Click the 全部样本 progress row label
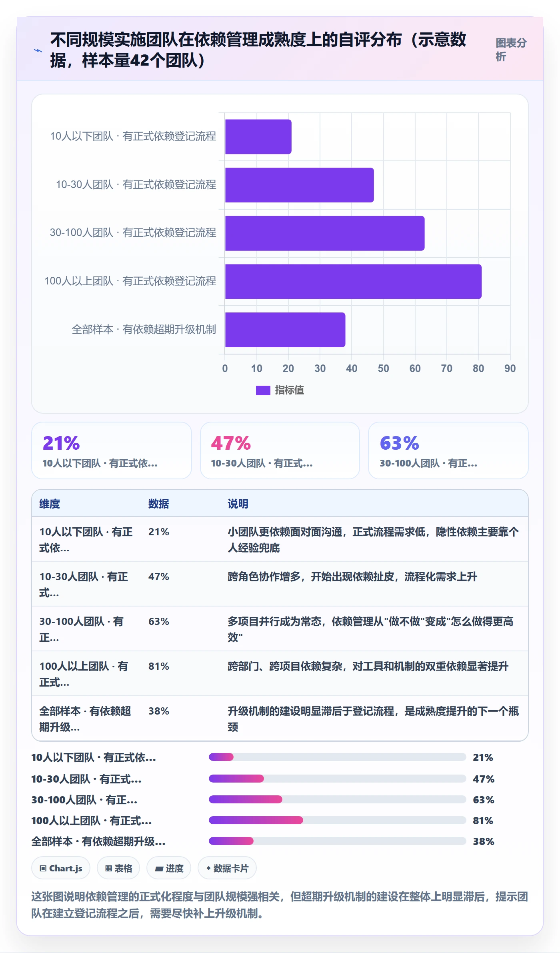The height and width of the screenshot is (953, 560). (x=98, y=841)
